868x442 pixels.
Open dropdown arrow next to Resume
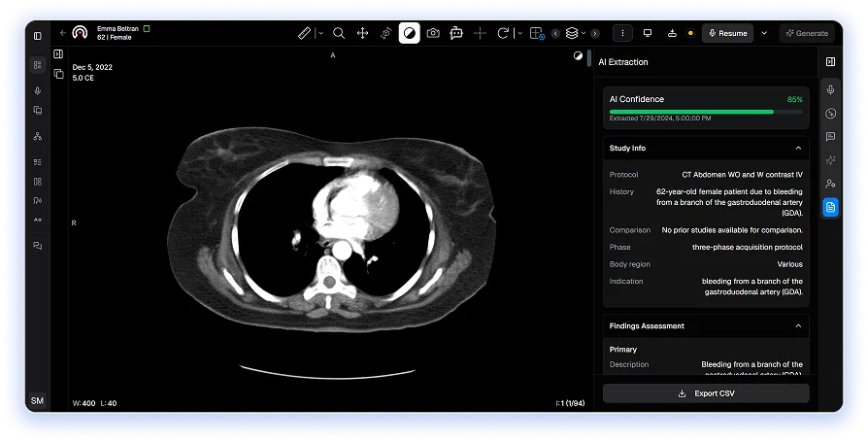coord(764,33)
